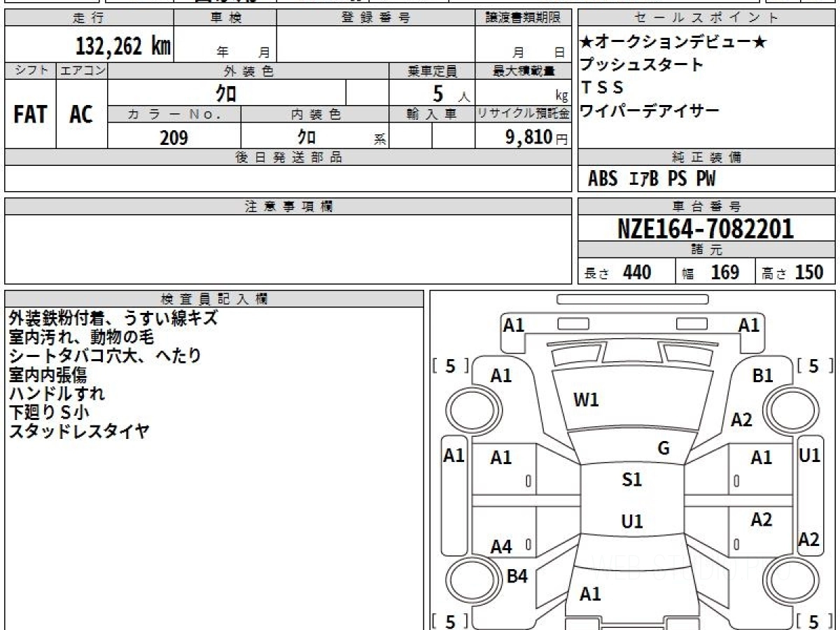840x630 pixels.
Task: Click the 高さ label in the dimensions row
Action: 775,274
